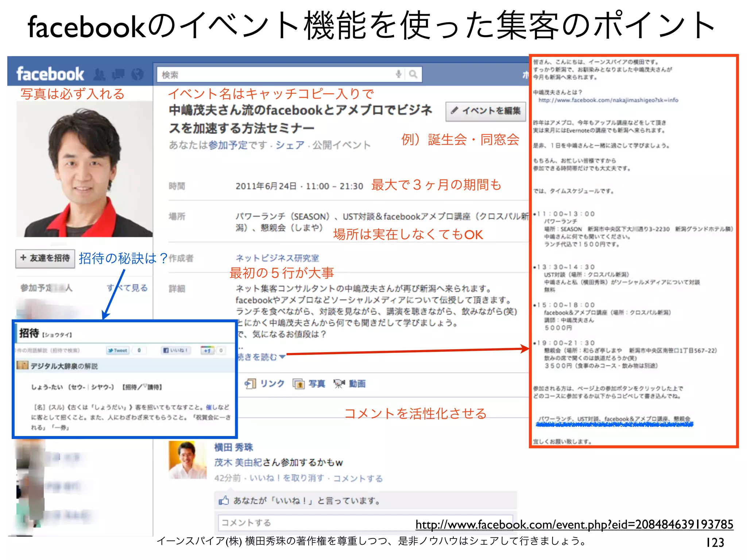Open ネットビジネス研究室 creator link
This screenshot has height=560, width=747.
(277, 258)
